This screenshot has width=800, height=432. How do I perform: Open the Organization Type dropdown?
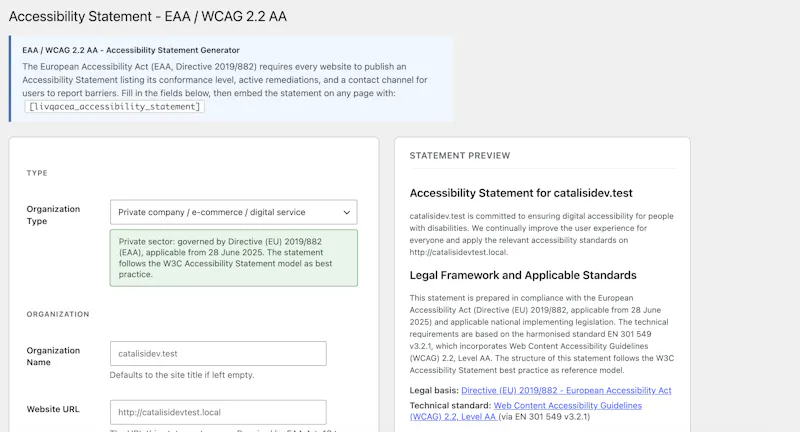point(234,212)
